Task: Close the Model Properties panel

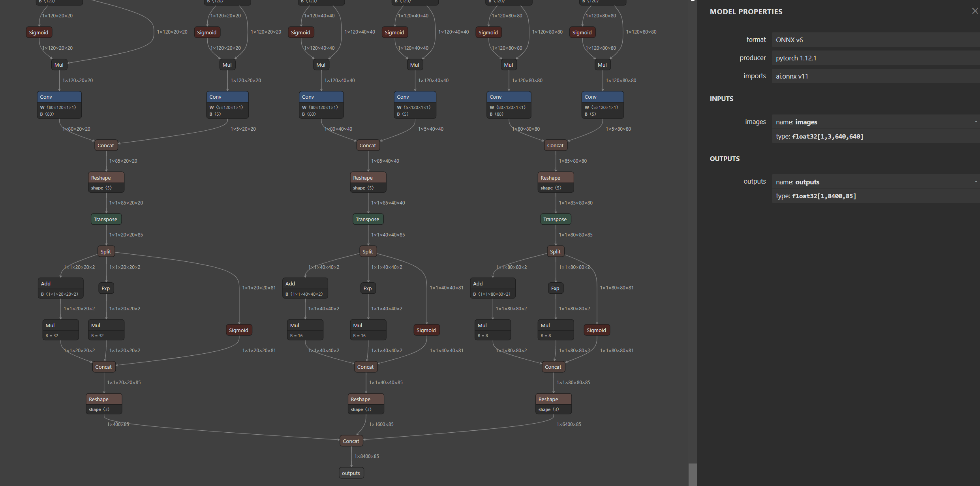Action: coord(974,11)
